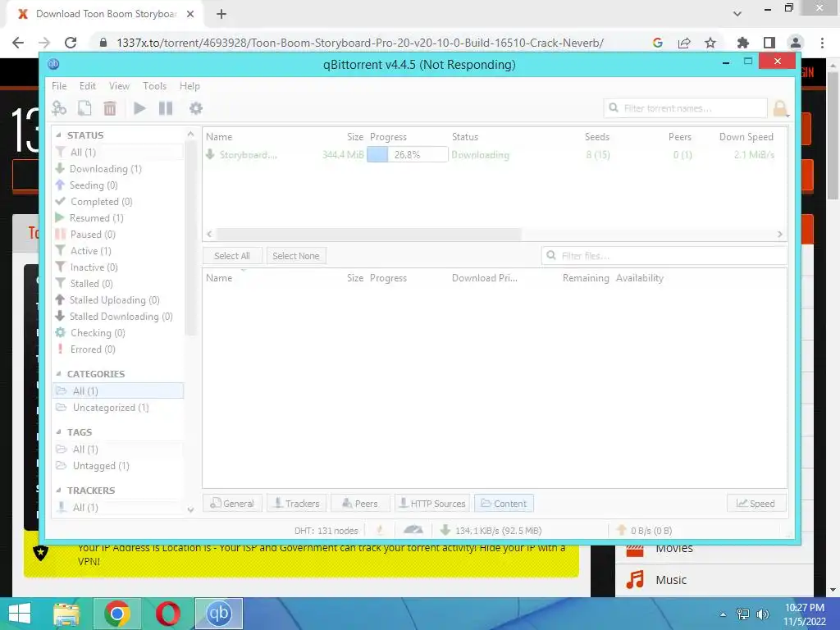Open the Speed graph tab
Screen dimensions: 840x630
pos(756,504)
